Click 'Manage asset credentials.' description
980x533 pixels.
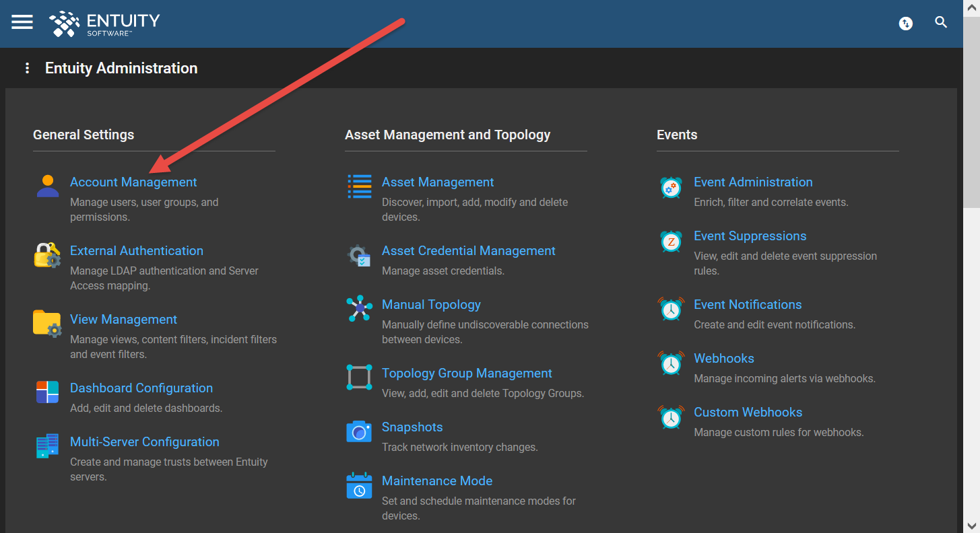coord(443,271)
